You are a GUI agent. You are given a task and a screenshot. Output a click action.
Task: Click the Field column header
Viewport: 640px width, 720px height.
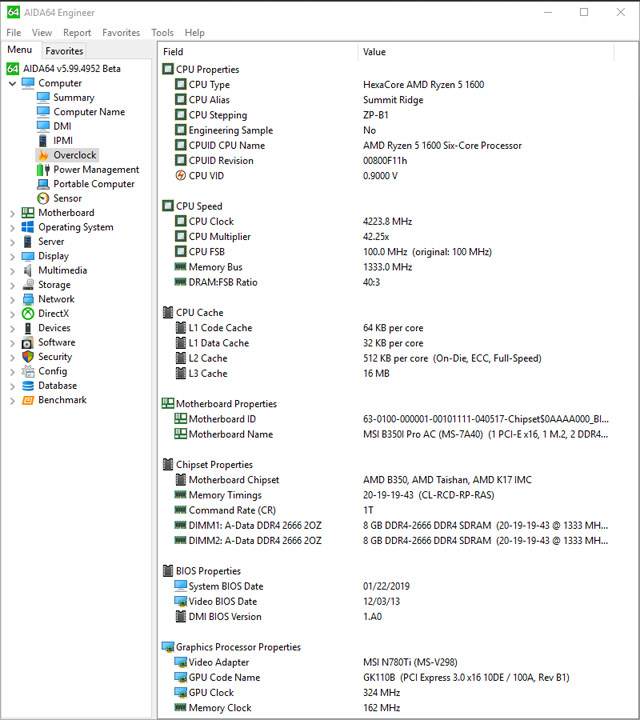258,52
